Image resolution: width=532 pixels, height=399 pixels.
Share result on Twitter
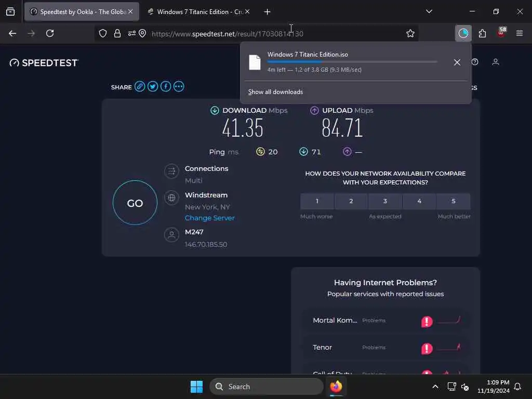tap(153, 87)
